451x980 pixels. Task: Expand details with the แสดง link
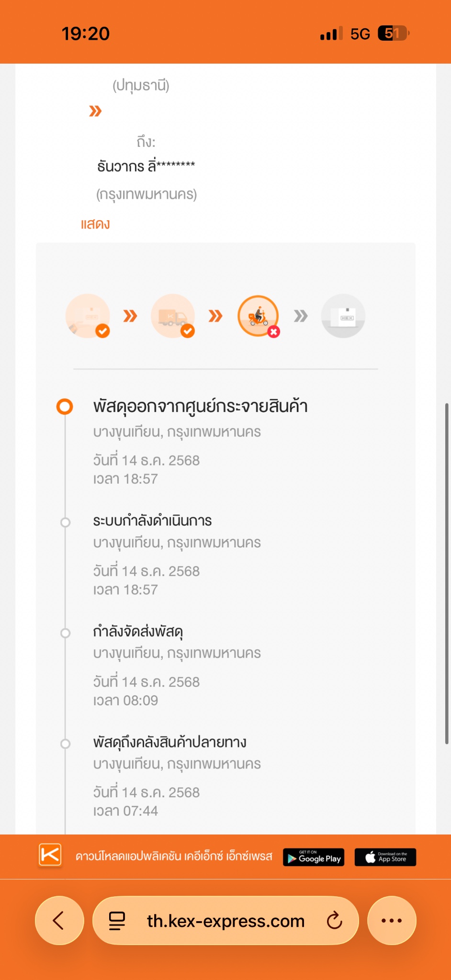tap(95, 224)
